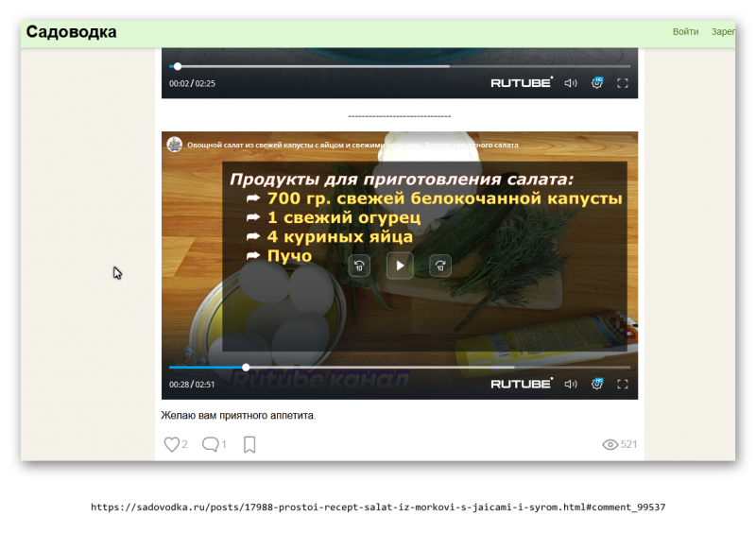Screen dimensions: 756x533
Task: Open quality settings of cabbage salad video
Action: [597, 384]
